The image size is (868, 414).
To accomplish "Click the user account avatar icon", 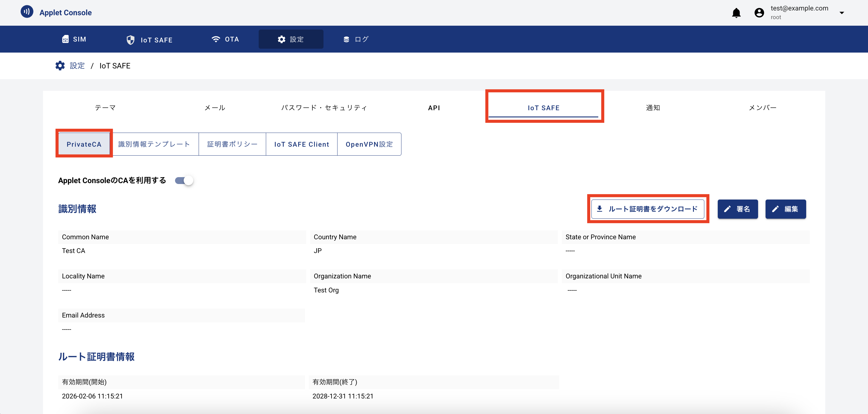I will (759, 13).
